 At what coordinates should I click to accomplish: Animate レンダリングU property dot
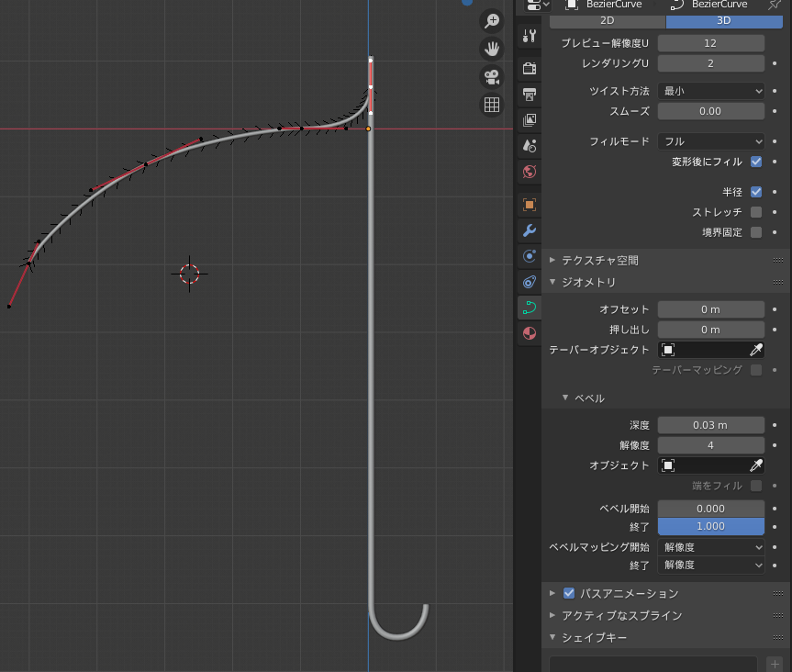pyautogui.click(x=775, y=63)
